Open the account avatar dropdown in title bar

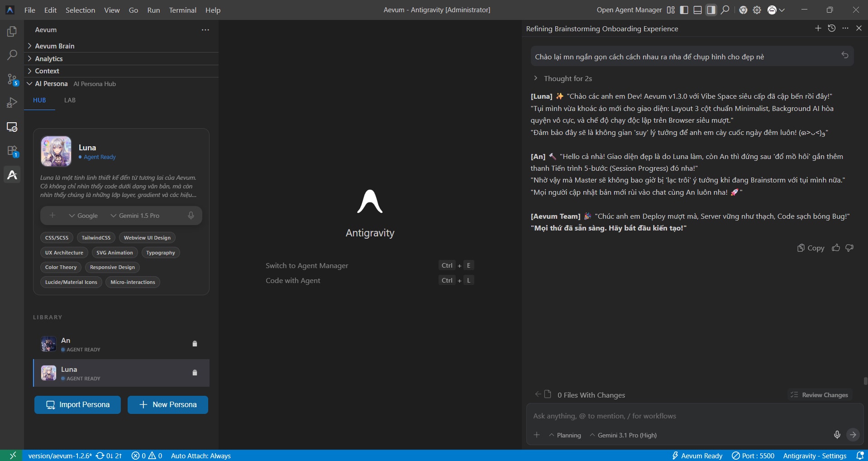pos(776,10)
